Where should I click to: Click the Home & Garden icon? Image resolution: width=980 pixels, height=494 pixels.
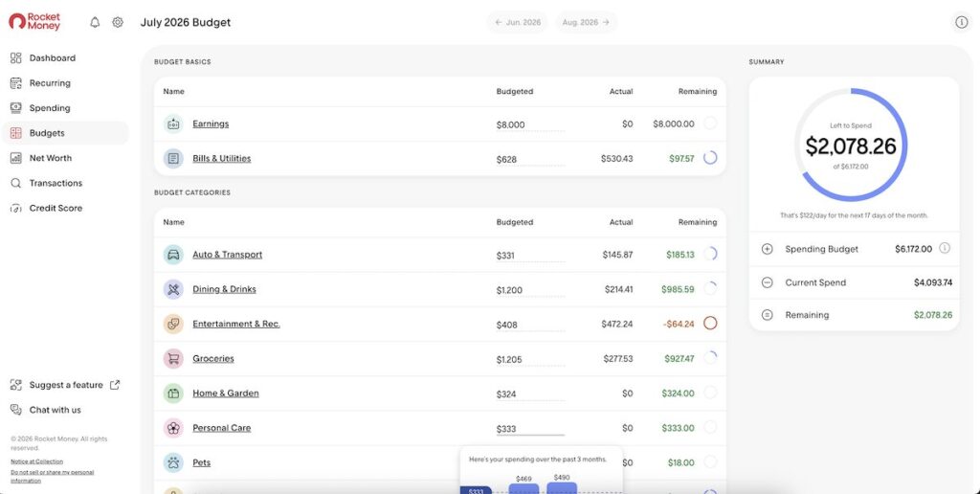coord(174,393)
